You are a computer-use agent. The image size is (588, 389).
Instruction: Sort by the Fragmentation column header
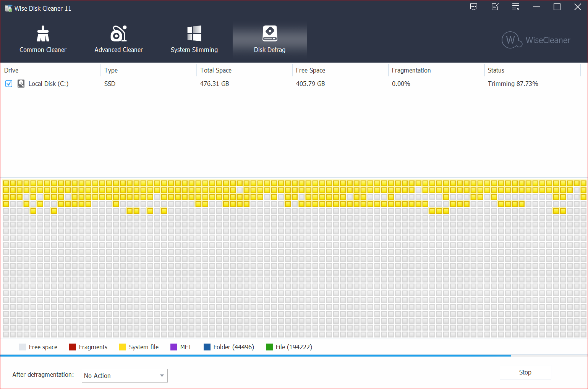click(411, 70)
